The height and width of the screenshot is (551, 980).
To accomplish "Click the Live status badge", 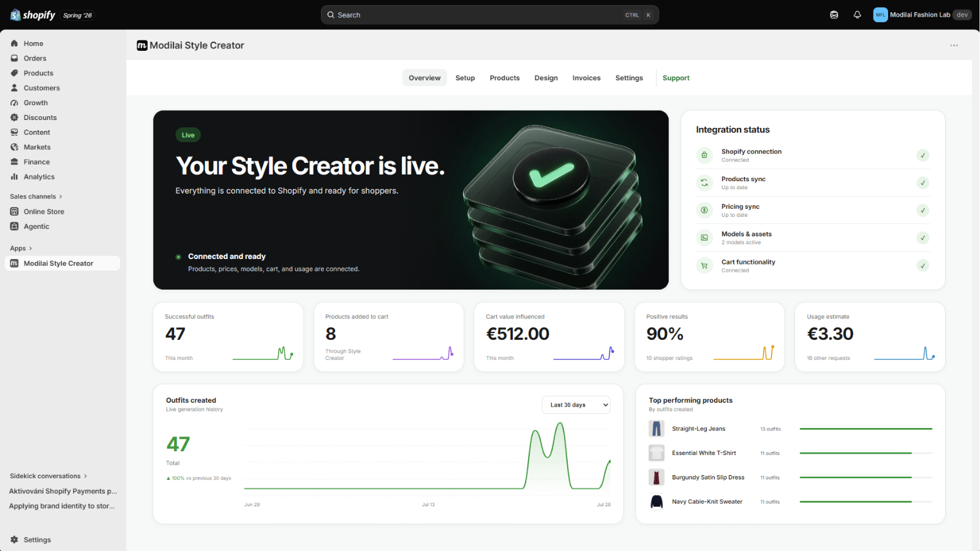I will click(x=188, y=135).
